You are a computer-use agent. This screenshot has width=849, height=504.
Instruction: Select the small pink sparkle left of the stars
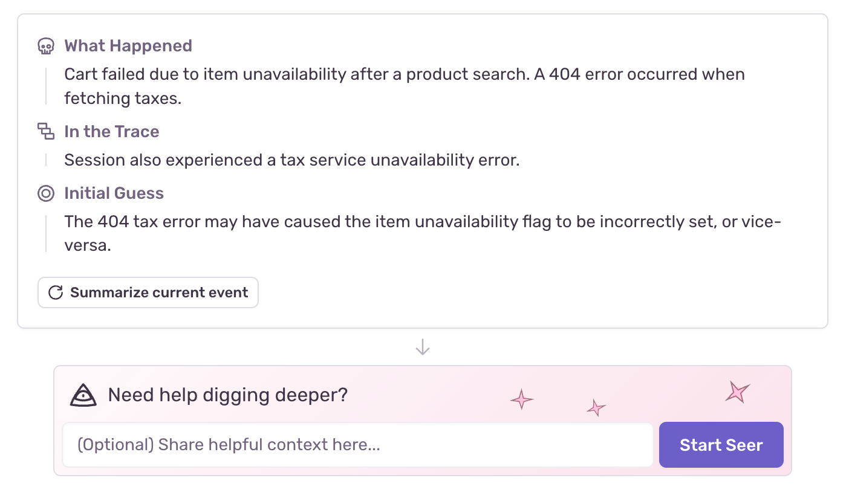point(522,399)
